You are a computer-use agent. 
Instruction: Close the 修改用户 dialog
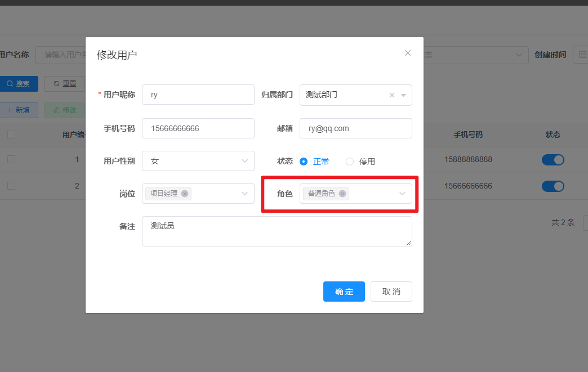[407, 53]
